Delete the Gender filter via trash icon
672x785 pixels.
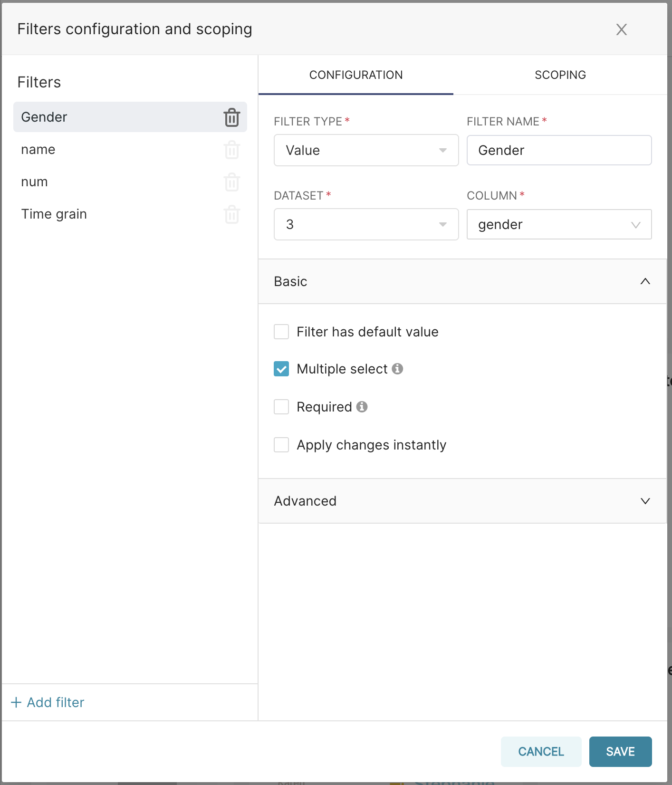coord(232,117)
